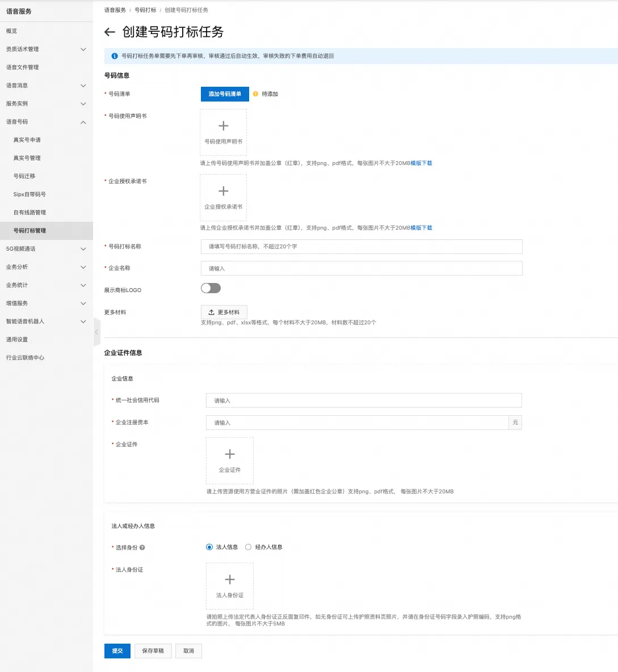
Task: Click the 语音服务 breadcrumb link
Action: pos(115,10)
